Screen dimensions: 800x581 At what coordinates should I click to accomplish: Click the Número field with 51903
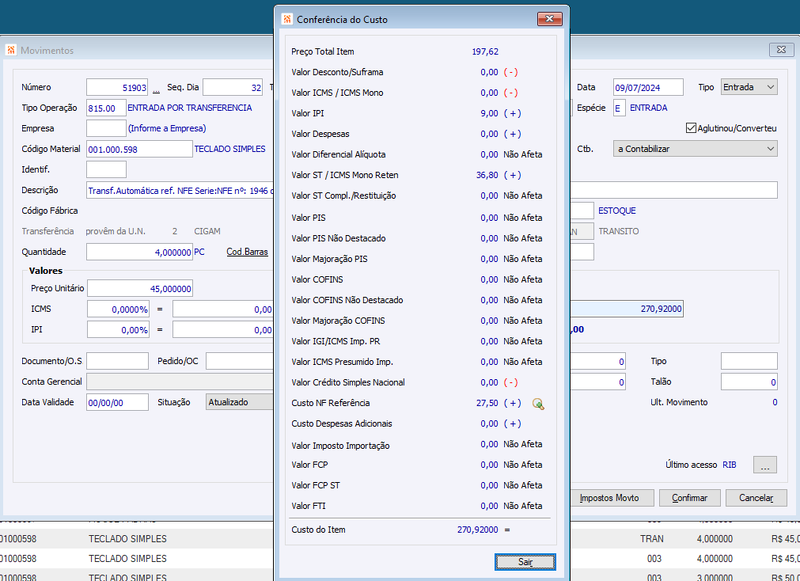point(117,87)
